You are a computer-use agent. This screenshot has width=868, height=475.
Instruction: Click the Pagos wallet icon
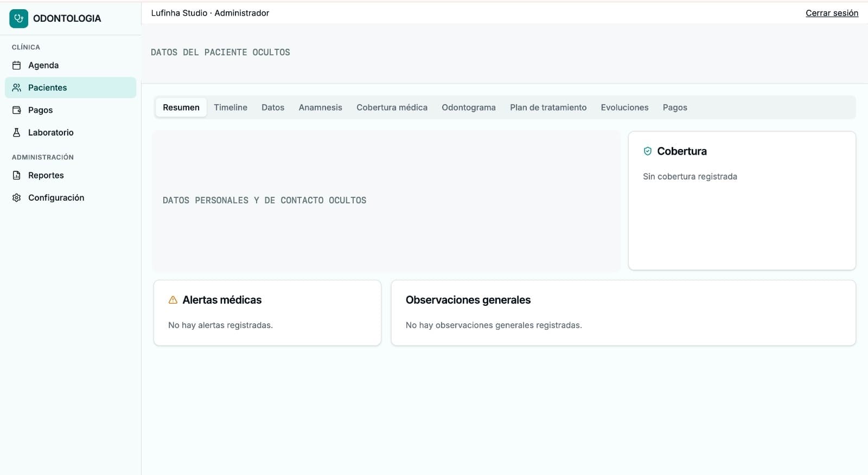point(17,110)
